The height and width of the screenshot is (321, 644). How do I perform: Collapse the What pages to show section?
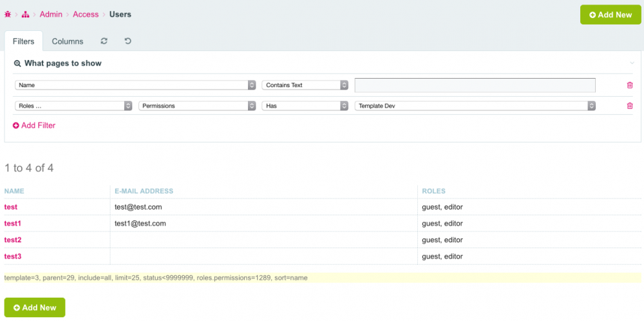(x=632, y=63)
